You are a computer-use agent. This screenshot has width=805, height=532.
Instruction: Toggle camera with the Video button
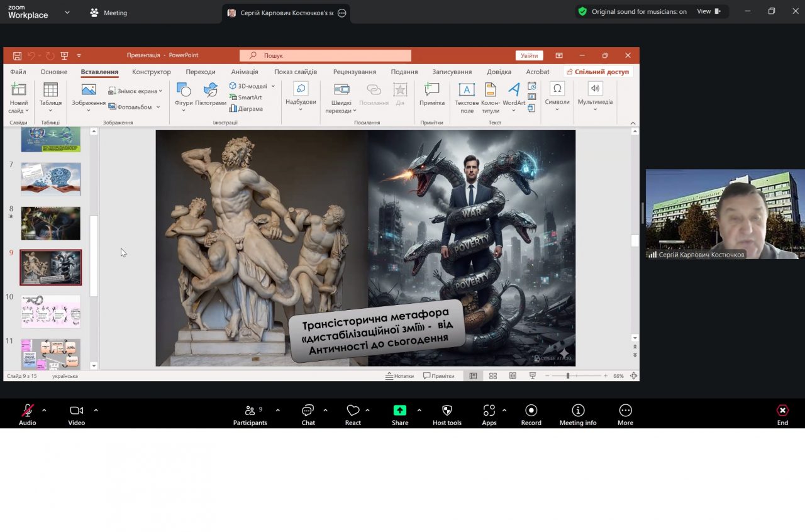tap(77, 411)
